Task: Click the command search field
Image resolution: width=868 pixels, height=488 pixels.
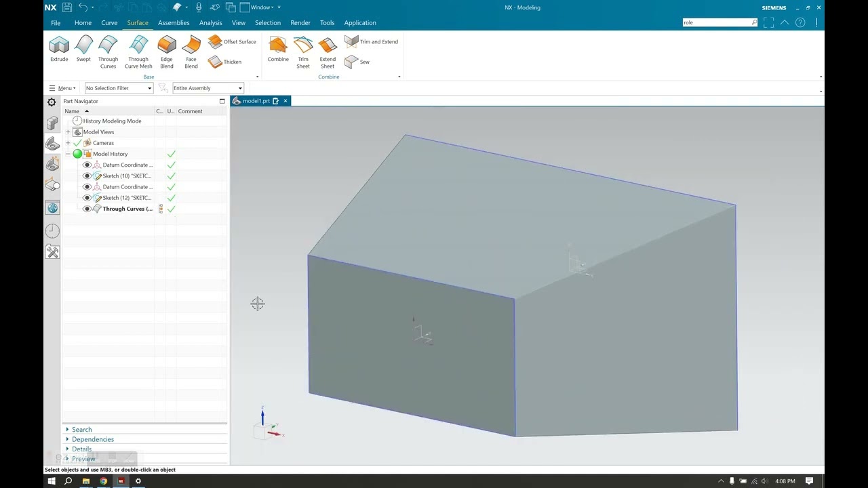Action: pyautogui.click(x=719, y=22)
